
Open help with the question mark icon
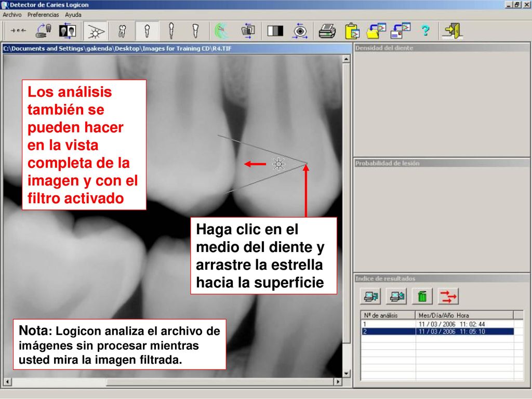[425, 31]
